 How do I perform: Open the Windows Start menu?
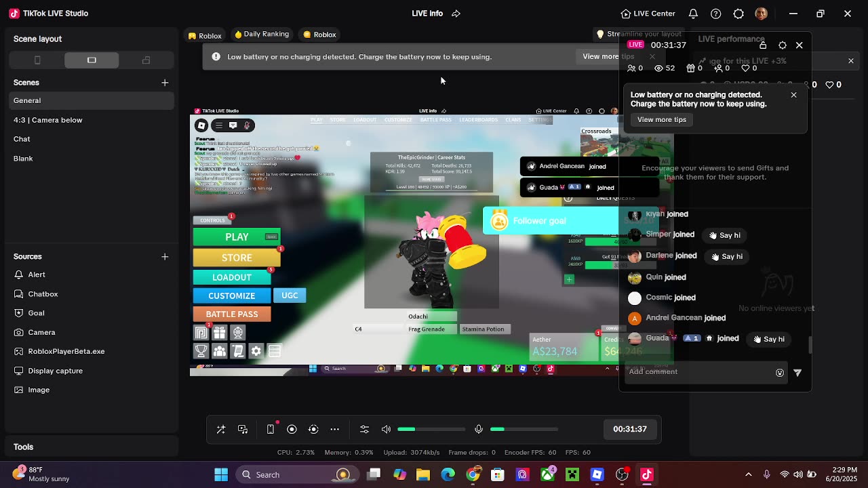221,475
